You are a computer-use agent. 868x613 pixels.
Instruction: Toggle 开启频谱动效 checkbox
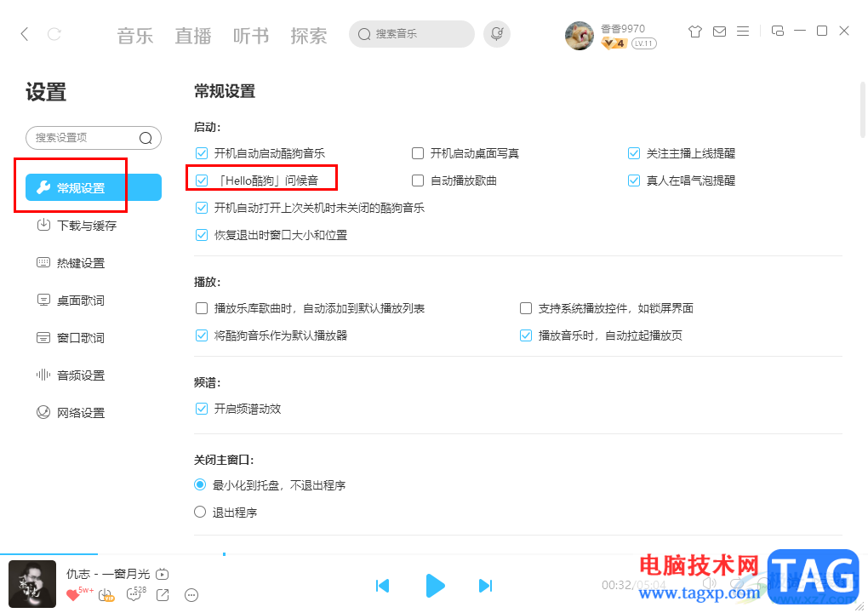(202, 410)
